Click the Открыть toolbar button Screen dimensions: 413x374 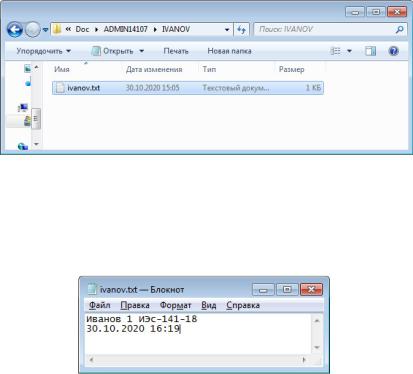(113, 51)
